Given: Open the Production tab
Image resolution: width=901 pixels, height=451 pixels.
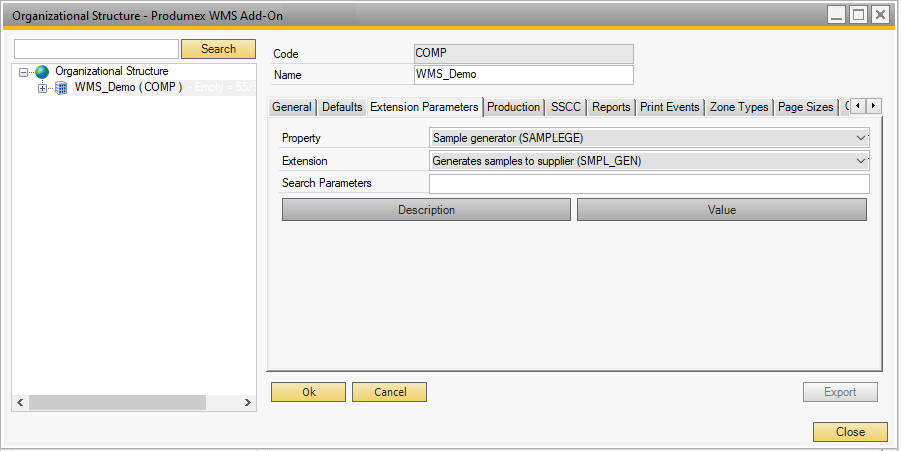Looking at the screenshot, I should tap(513, 107).
